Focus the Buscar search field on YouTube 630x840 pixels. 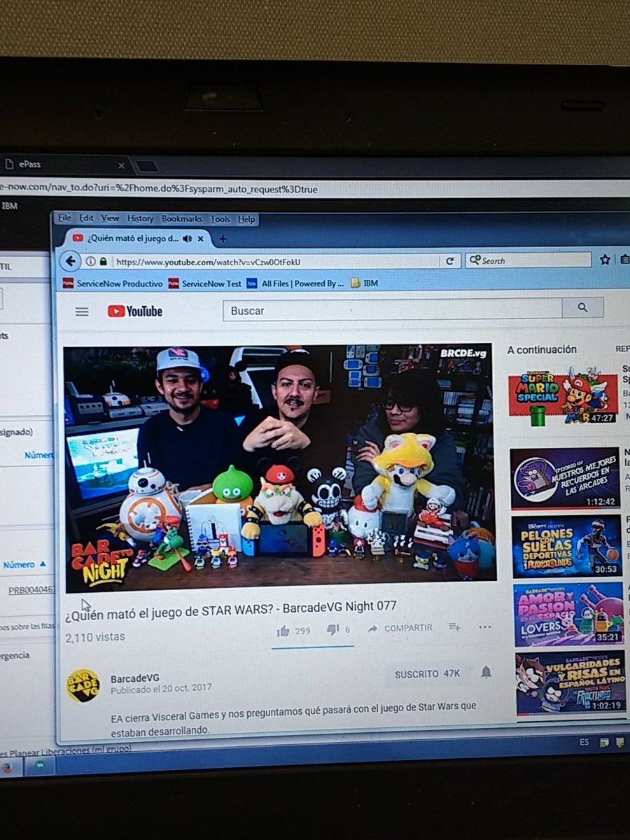tap(393, 309)
